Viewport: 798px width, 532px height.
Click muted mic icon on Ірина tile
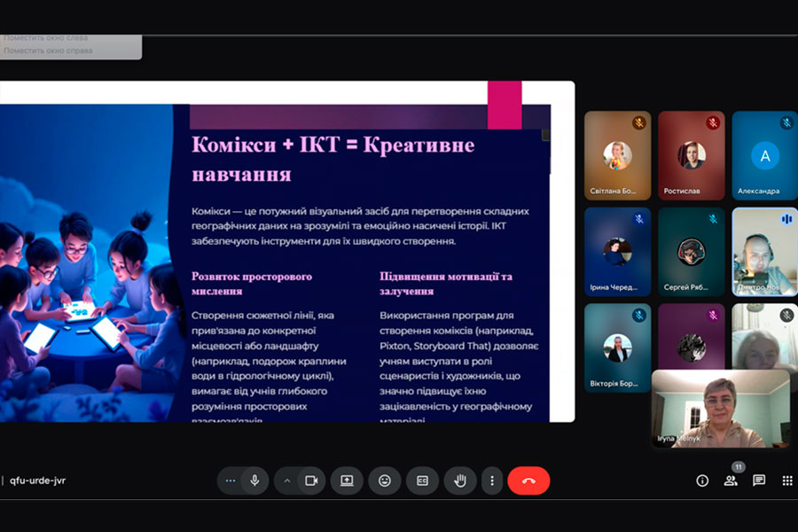(x=638, y=219)
